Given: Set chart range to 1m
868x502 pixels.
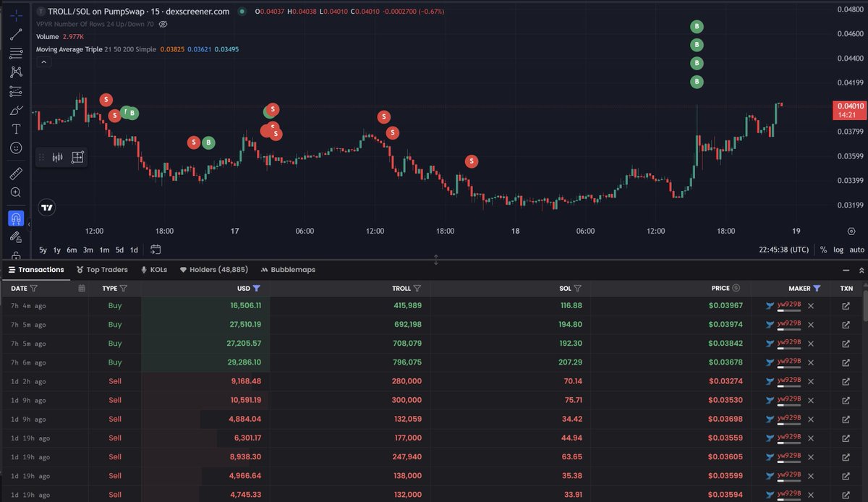Looking at the screenshot, I should click(x=104, y=250).
